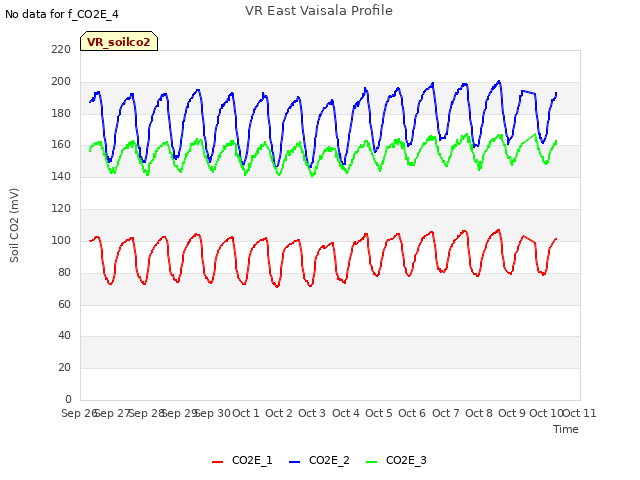The image size is (640, 480).
Task: Click the Soil CO2 (mV) y-axis label
Action: (x=14, y=225)
